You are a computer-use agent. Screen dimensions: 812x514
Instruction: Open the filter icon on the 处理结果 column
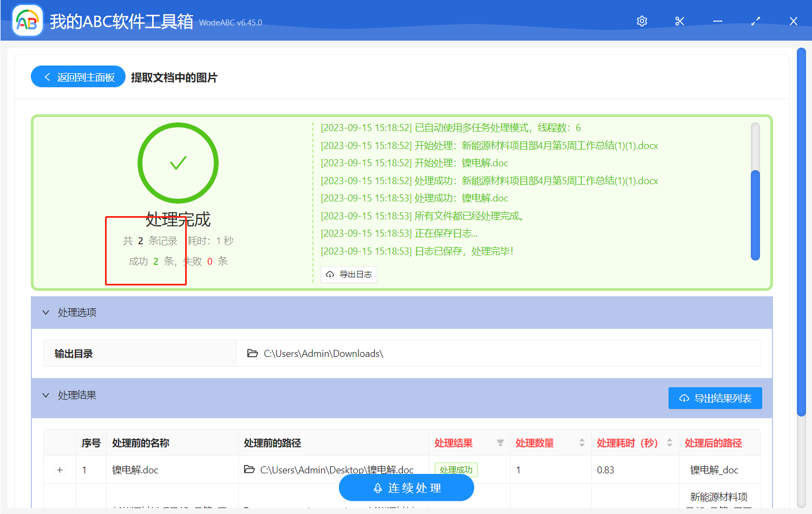click(499, 443)
